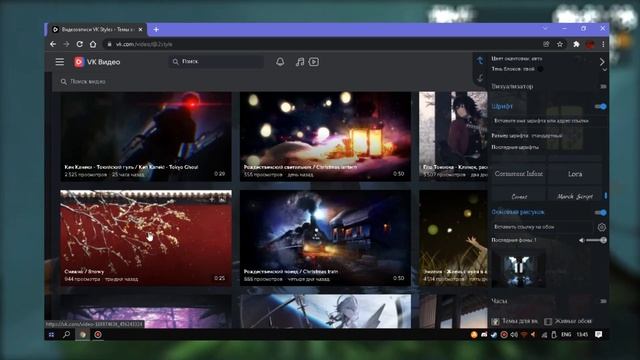Select the recent background thumbnail
The height and width of the screenshot is (360, 640).
[518, 269]
